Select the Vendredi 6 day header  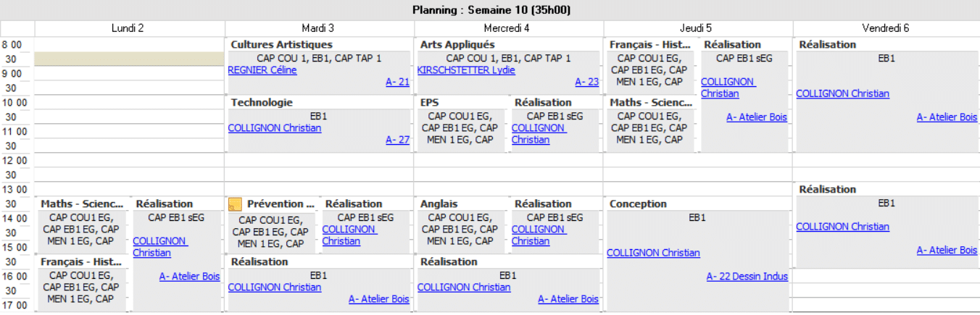(x=886, y=28)
